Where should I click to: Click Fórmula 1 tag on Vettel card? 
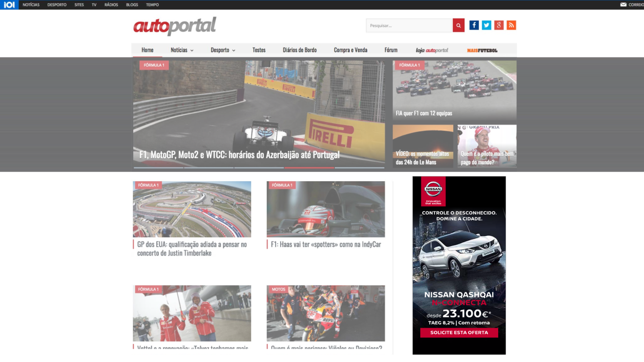point(148,289)
